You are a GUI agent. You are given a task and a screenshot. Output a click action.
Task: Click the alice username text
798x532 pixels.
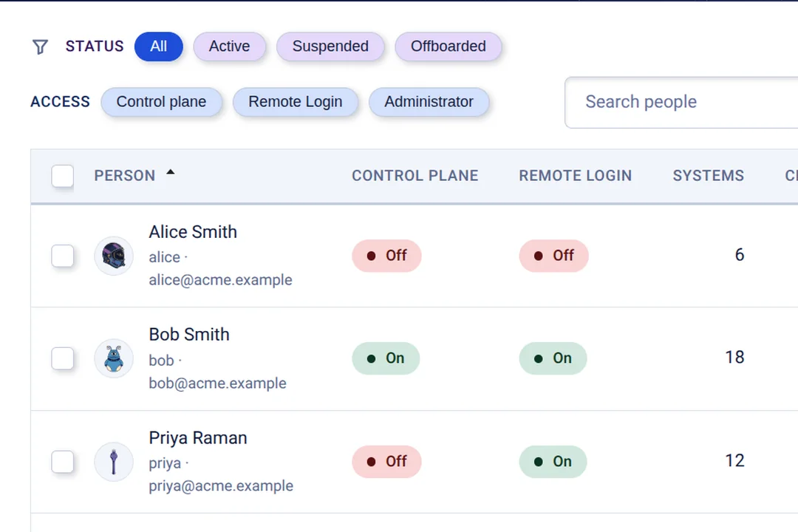click(164, 258)
